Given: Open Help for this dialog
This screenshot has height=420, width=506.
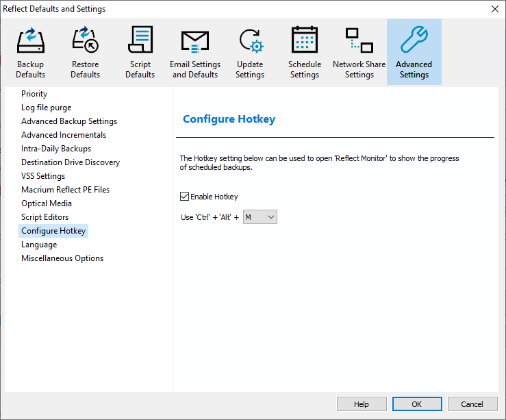Looking at the screenshot, I should [x=361, y=404].
